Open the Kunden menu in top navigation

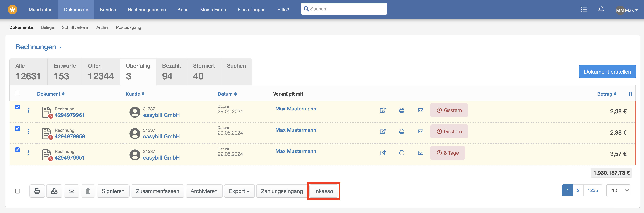[108, 10]
